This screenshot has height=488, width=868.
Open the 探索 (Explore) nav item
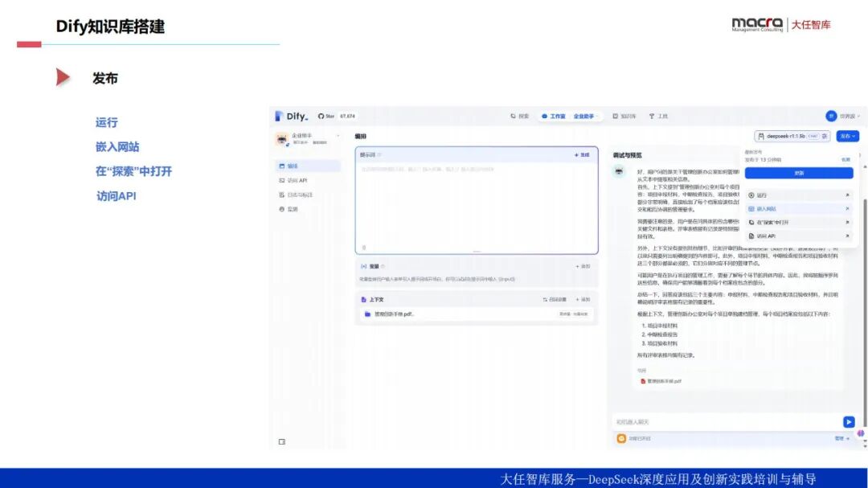pyautogui.click(x=520, y=117)
